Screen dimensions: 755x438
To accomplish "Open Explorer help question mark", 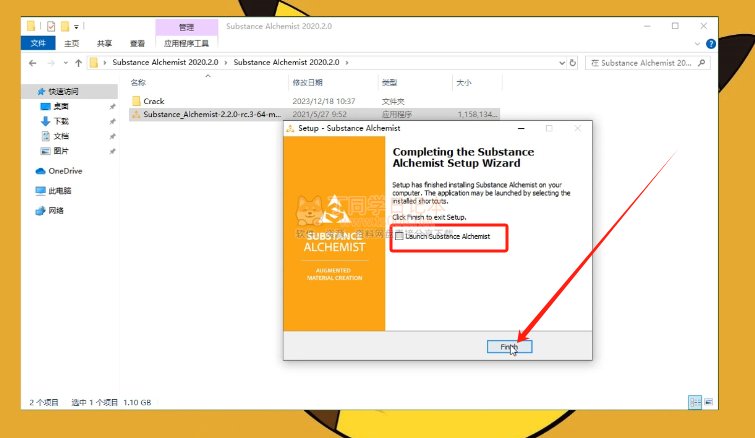I will [x=710, y=44].
